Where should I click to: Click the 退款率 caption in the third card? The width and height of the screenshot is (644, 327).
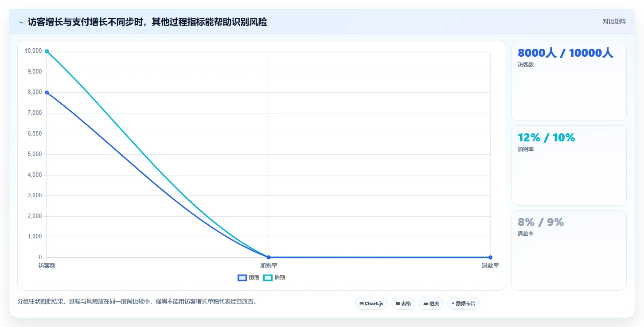point(526,234)
